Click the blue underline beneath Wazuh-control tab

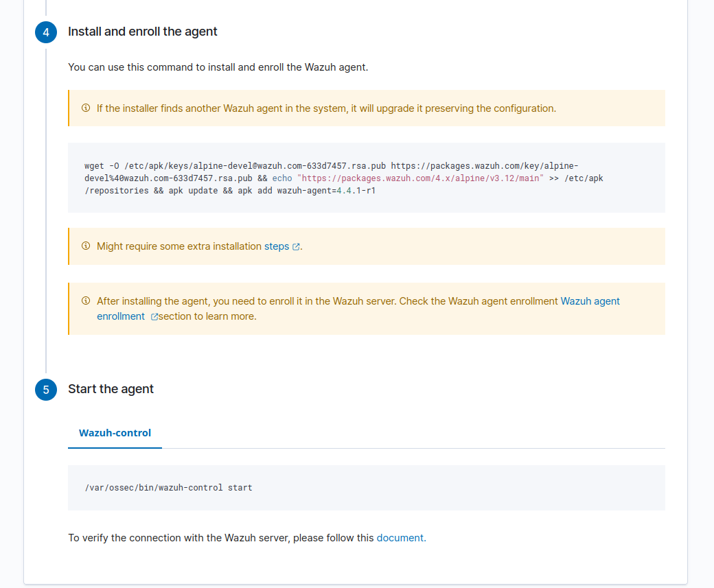(115, 449)
